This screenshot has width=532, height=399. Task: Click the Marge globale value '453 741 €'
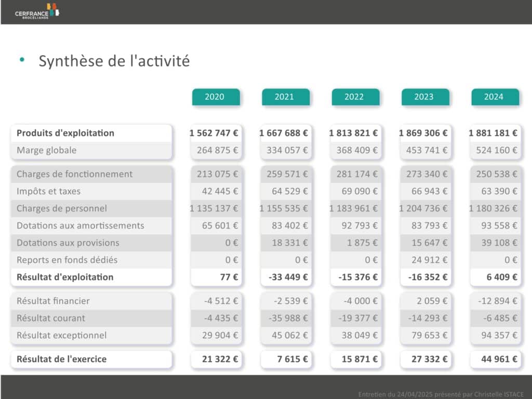tap(427, 150)
